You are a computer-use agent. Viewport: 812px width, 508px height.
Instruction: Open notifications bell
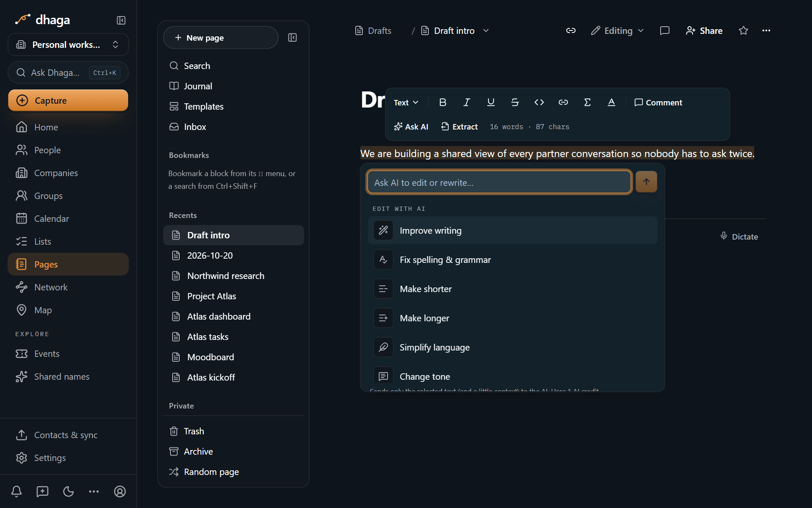(x=16, y=491)
